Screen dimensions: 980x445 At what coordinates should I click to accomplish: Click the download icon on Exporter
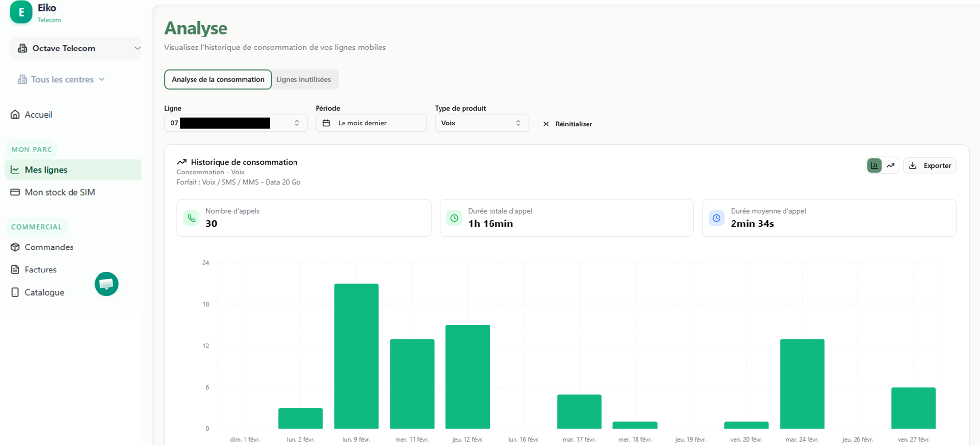coord(912,166)
